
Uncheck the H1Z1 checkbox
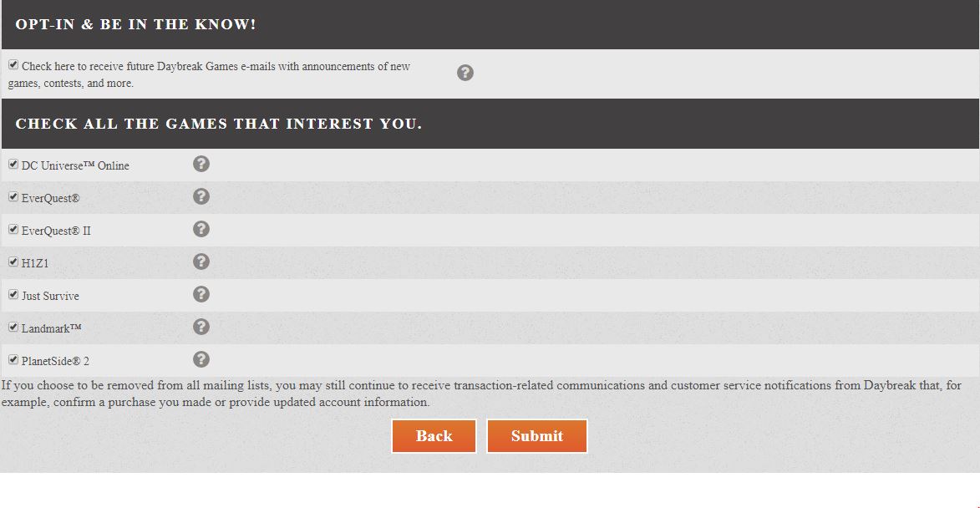(13, 262)
